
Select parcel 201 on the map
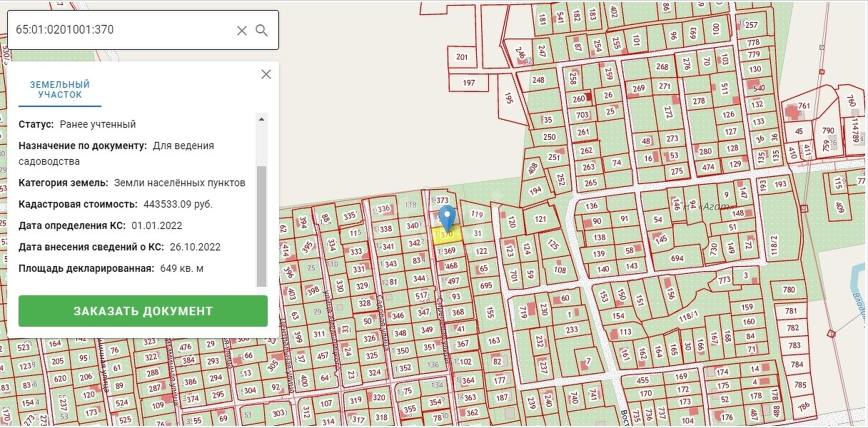462,57
